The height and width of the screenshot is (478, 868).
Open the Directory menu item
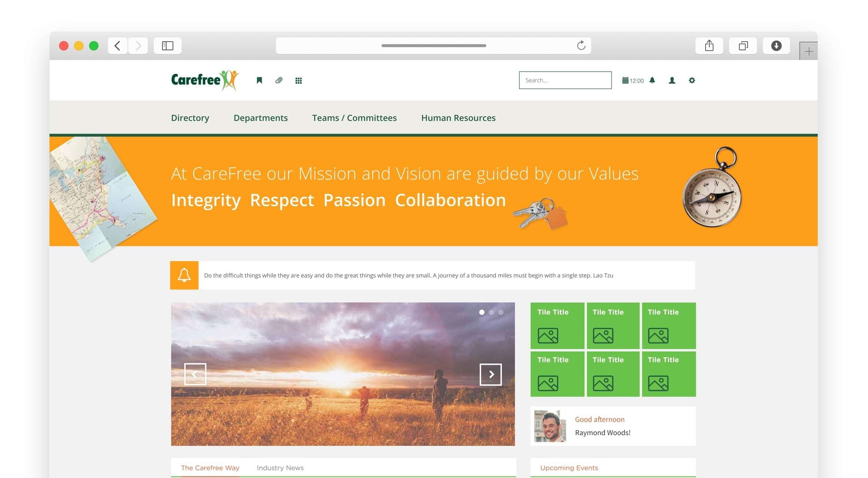coord(189,117)
